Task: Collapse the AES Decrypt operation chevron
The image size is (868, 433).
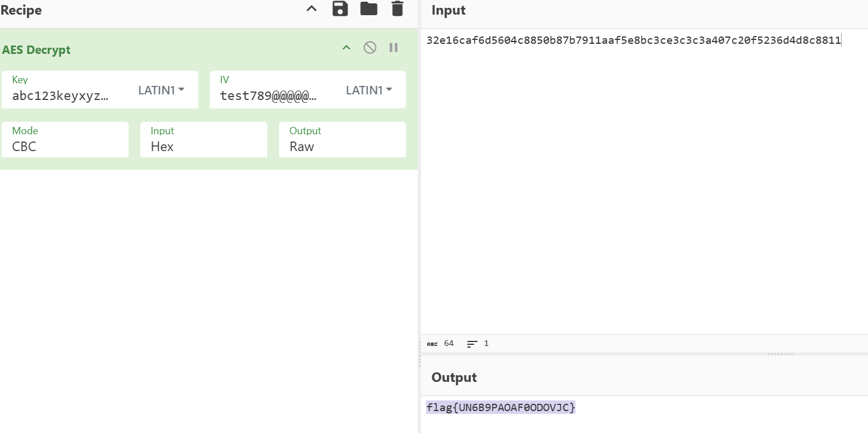Action: point(346,48)
